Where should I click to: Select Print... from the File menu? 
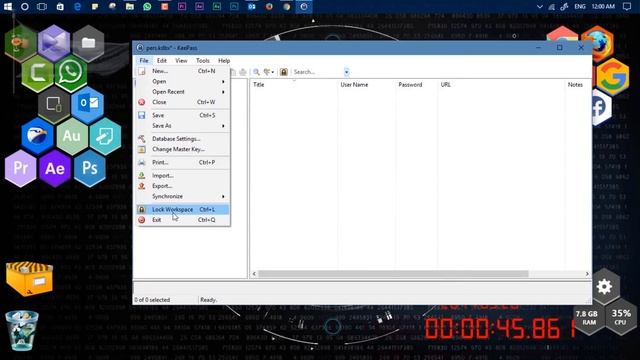click(183, 162)
